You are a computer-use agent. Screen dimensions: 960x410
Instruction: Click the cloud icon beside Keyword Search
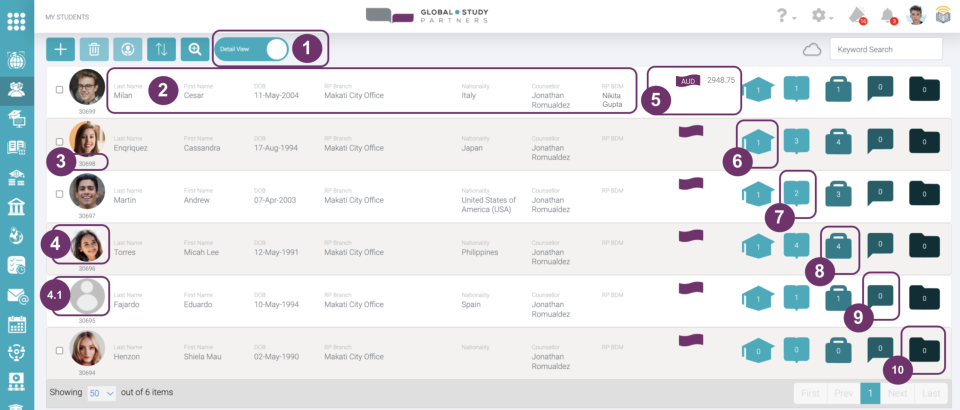[x=812, y=49]
